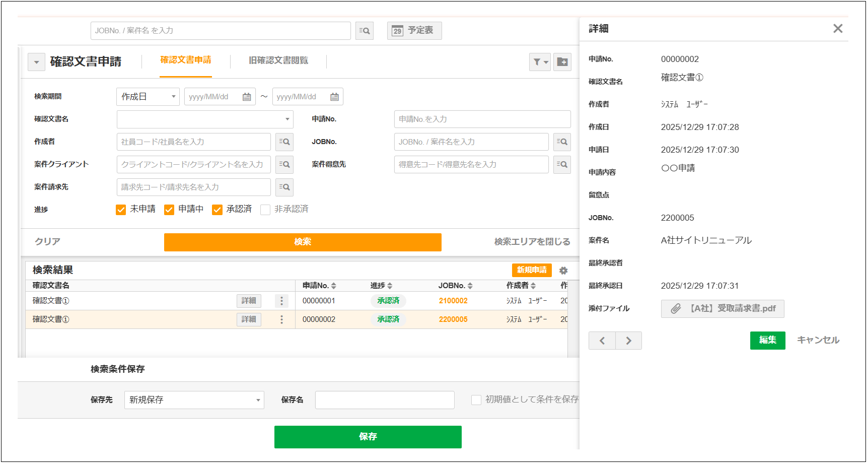Click the 案件クライアント input field
This screenshot has width=868, height=464.
[194, 165]
